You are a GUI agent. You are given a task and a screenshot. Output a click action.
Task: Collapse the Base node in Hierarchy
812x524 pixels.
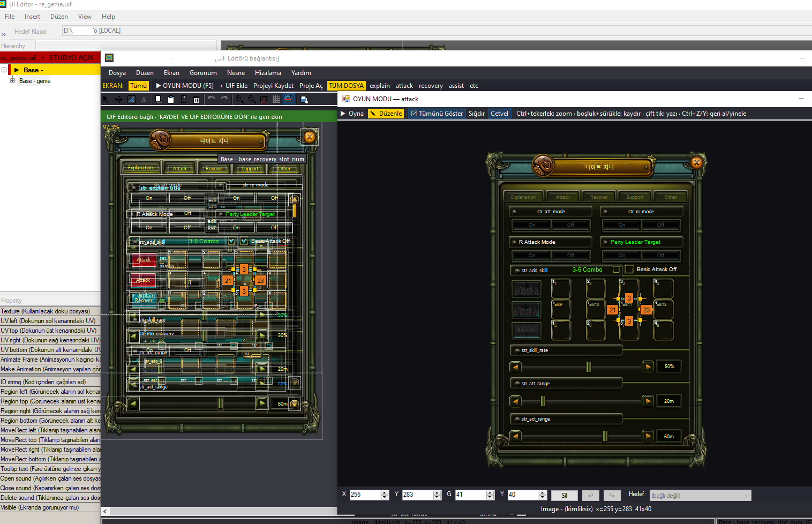click(x=4, y=70)
